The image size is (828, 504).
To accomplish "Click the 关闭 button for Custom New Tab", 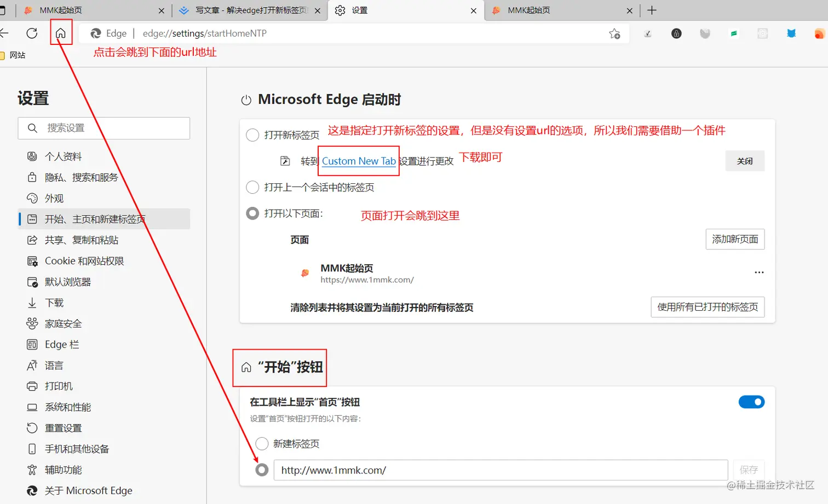I will [x=745, y=161].
